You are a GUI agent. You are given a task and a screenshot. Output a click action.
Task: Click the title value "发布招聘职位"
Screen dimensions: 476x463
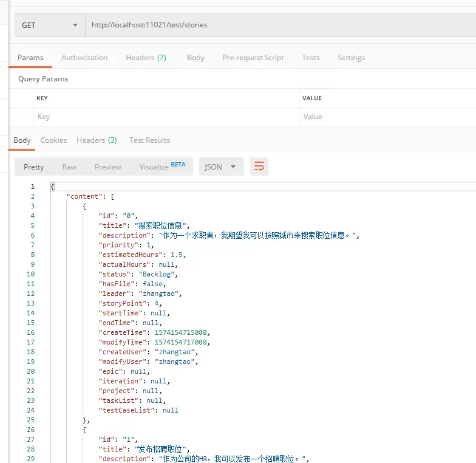coord(160,450)
